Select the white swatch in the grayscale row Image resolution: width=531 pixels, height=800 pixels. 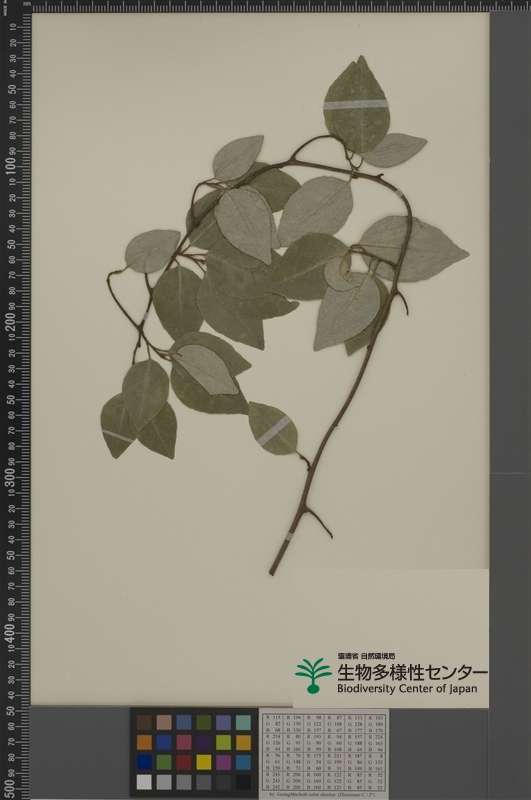coord(144,782)
